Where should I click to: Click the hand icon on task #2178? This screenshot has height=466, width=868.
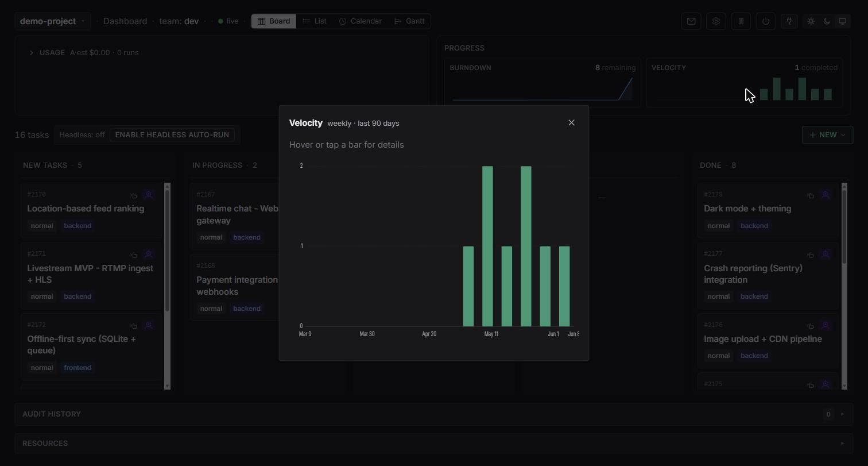point(811,195)
